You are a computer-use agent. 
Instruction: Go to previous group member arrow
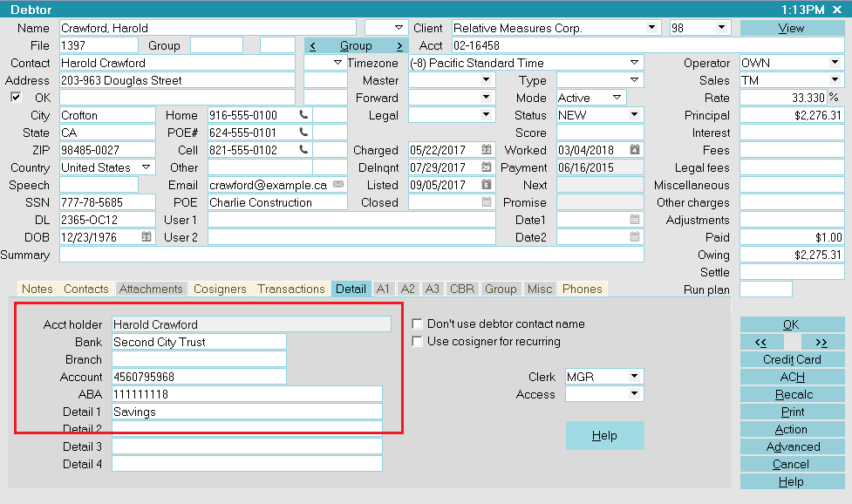(x=312, y=46)
